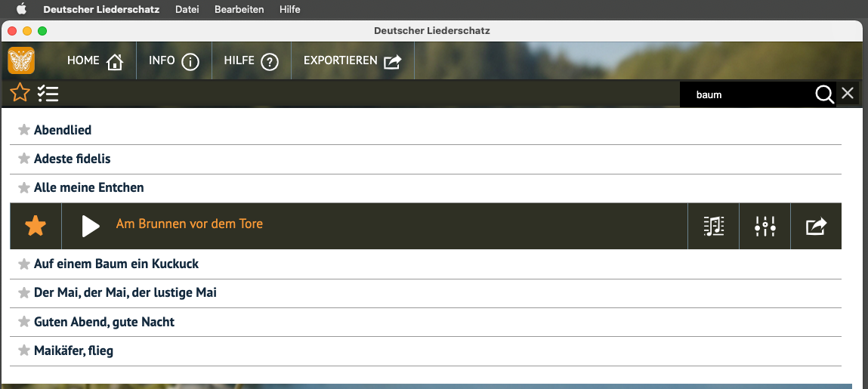The width and height of the screenshot is (868, 389).
Task: Open mixer settings for selected song
Action: [x=765, y=227]
